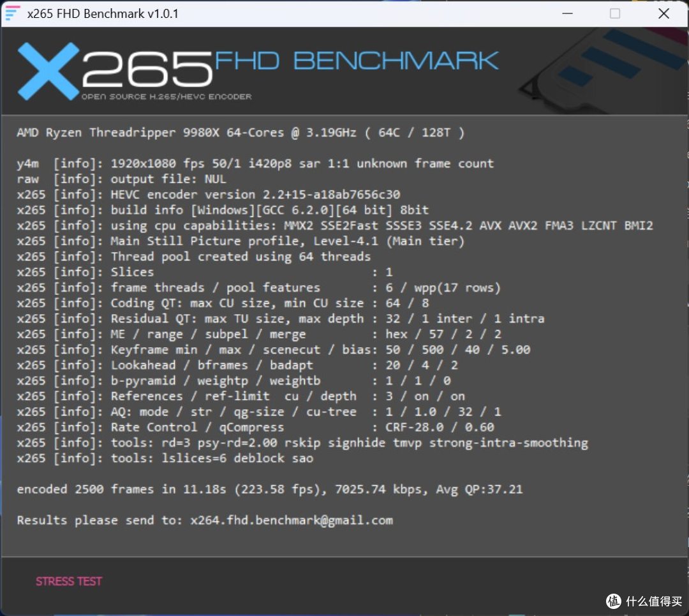
Task: Click the 'using cpu capabilities' line
Action: point(335,225)
